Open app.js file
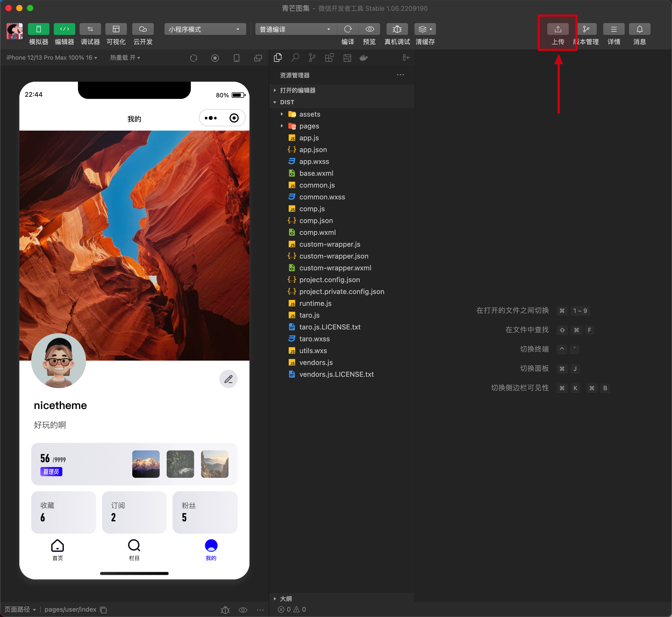 [x=342, y=138]
